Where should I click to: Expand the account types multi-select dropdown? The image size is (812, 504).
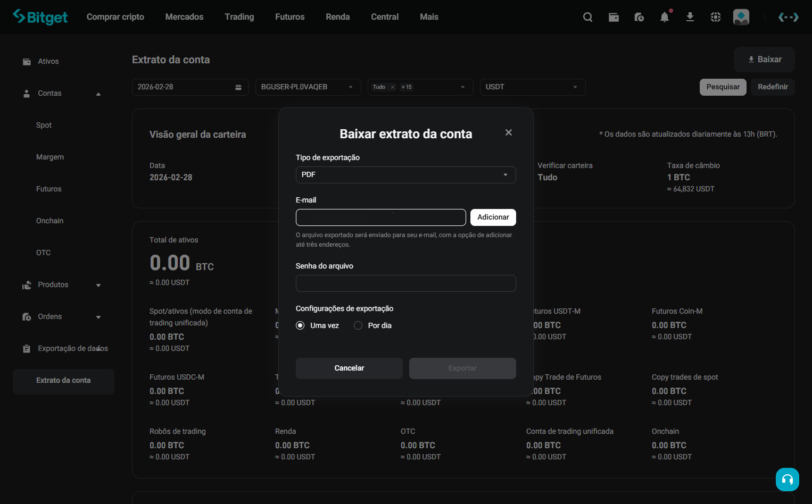(x=463, y=87)
